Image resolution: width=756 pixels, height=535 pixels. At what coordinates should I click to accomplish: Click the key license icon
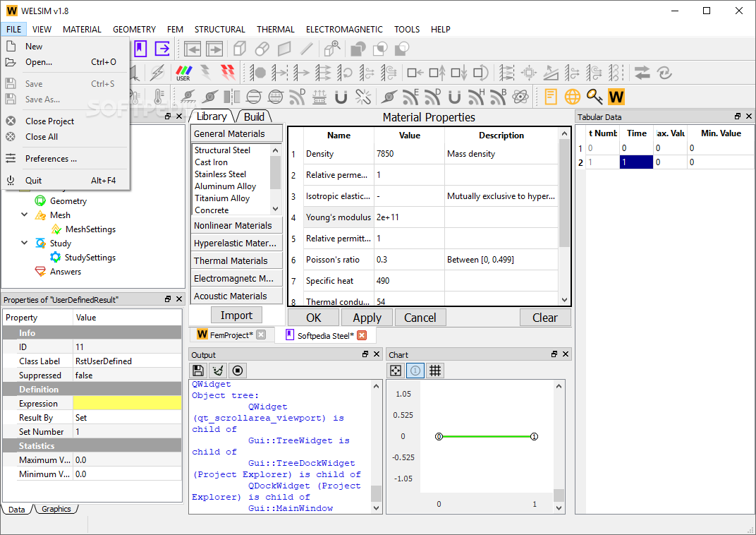[595, 97]
